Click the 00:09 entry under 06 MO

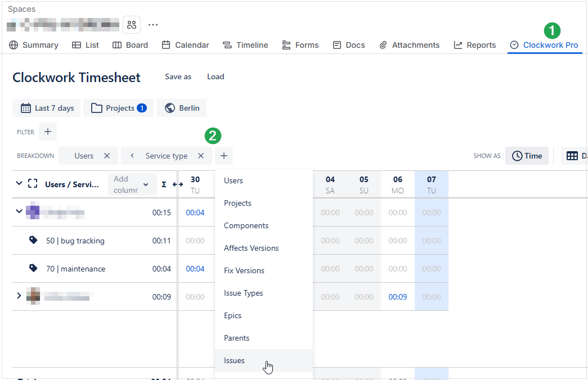397,297
